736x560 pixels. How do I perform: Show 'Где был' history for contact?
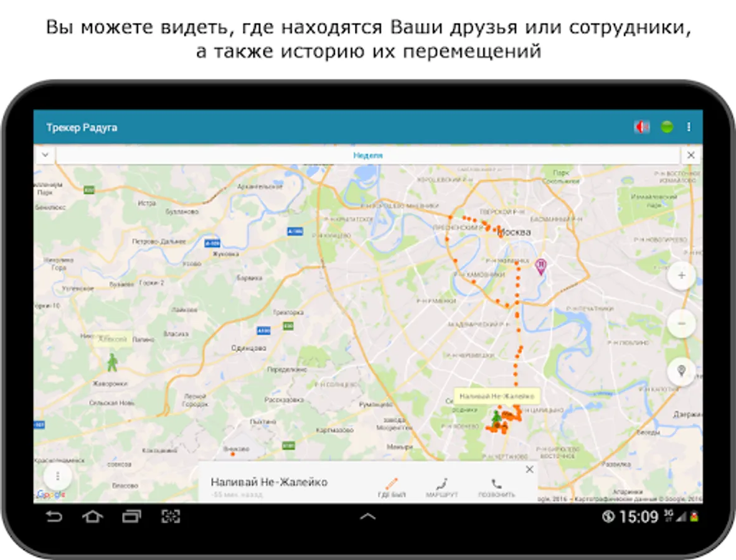(x=392, y=488)
